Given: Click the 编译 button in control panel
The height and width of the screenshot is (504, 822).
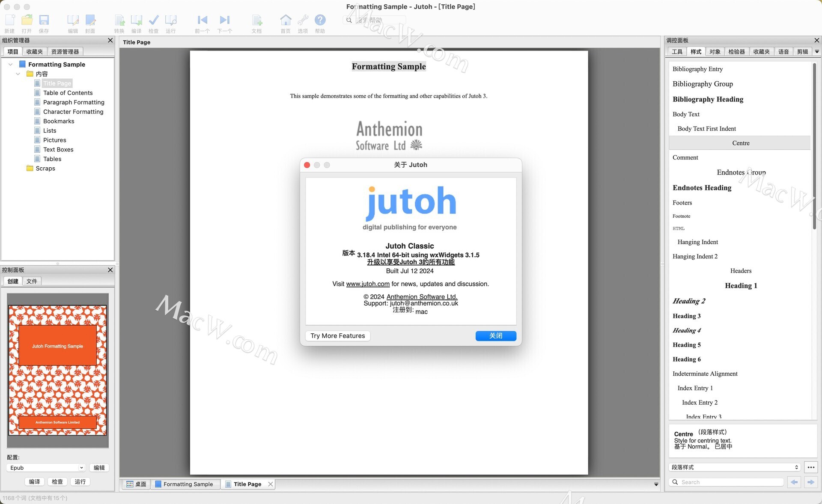Looking at the screenshot, I should [x=35, y=482].
